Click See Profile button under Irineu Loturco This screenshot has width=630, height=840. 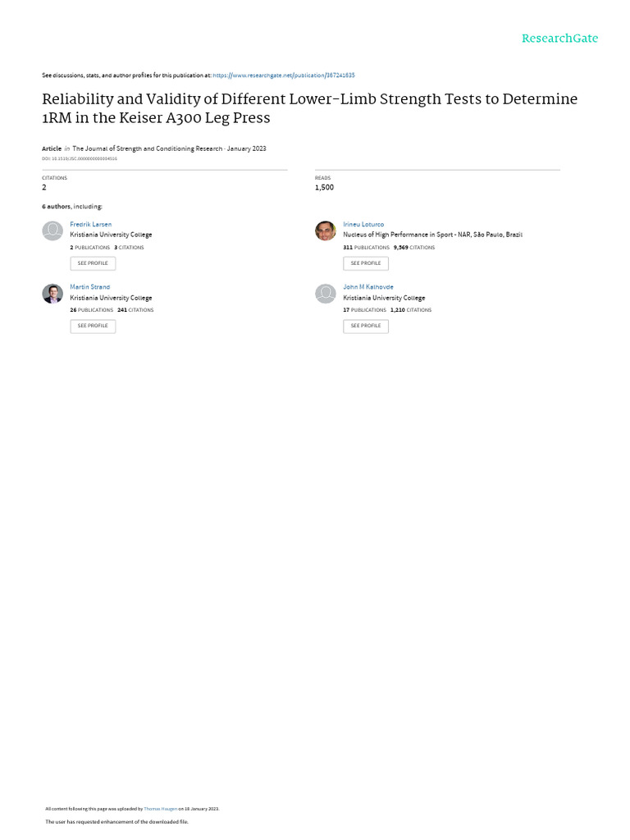tap(366, 263)
